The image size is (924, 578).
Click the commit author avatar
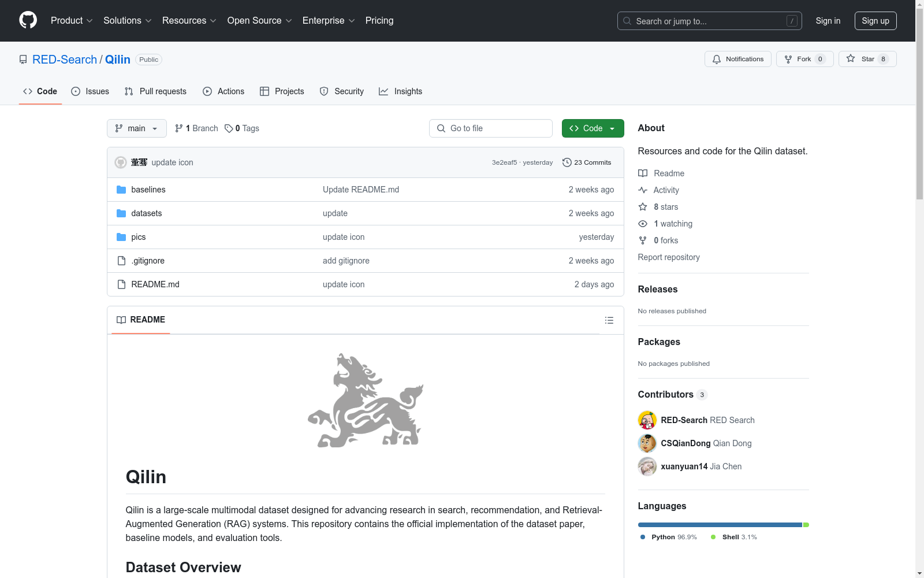(x=121, y=162)
